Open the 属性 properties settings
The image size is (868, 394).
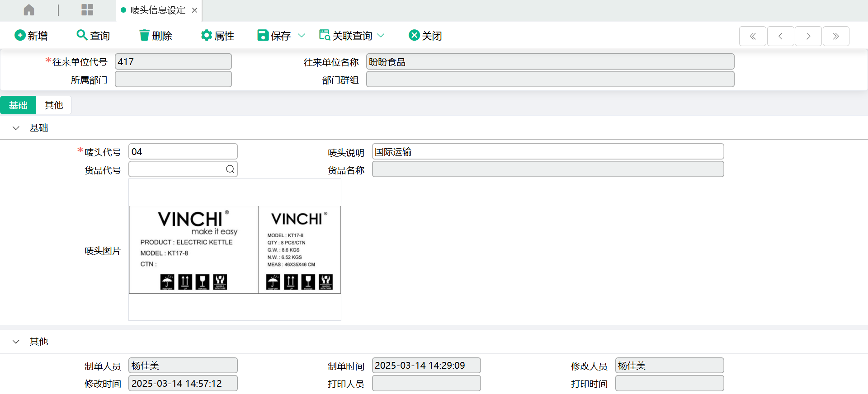217,36
